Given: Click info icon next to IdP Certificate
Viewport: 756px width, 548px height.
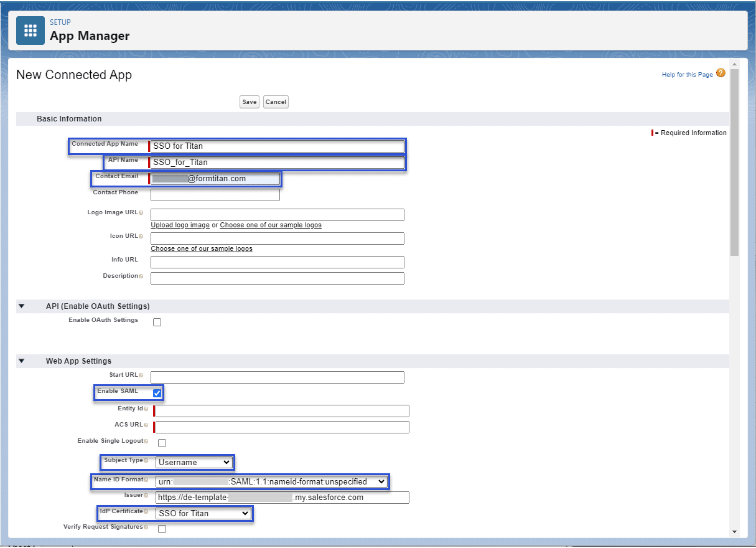Looking at the screenshot, I should tap(146, 512).
